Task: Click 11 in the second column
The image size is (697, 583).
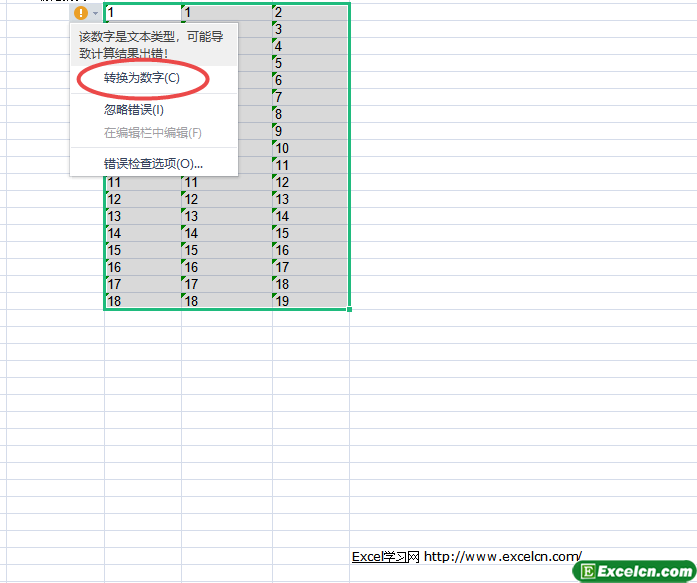Action: pos(227,182)
